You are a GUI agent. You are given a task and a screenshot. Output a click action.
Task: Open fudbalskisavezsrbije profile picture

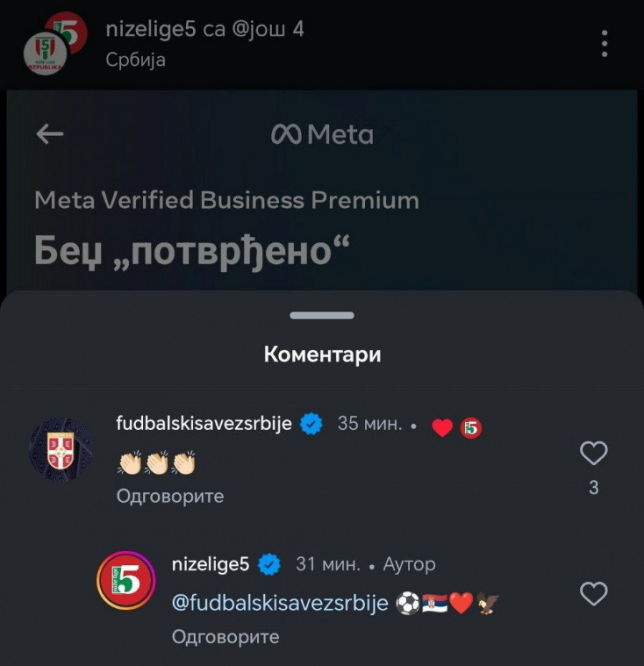(61, 449)
